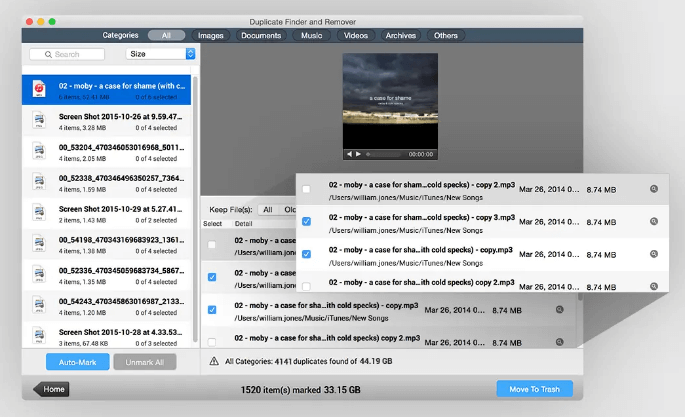Click magnifier icon beside copy.mp3 in main list
685x417 pixels.
pyautogui.click(x=559, y=310)
